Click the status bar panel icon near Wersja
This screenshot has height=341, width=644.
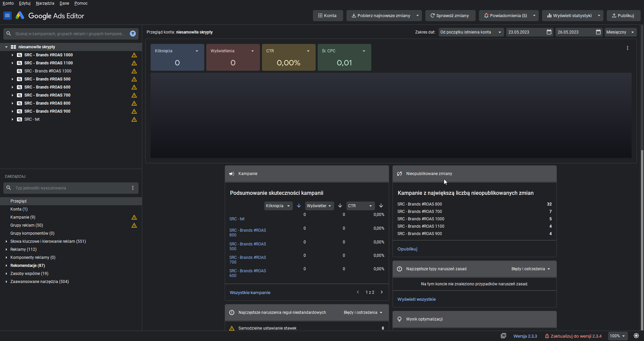(x=503, y=336)
